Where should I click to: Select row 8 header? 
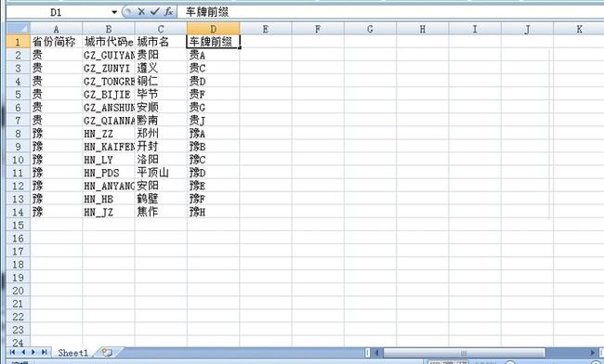(x=18, y=134)
